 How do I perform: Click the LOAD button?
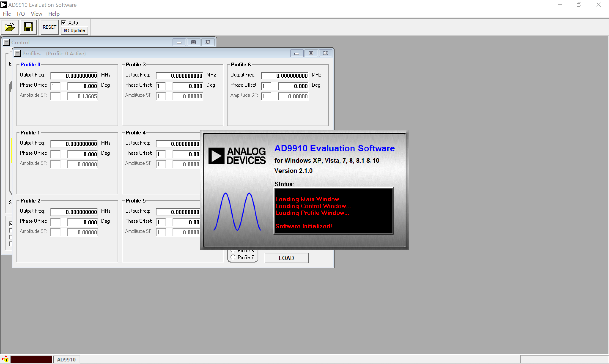(286, 258)
